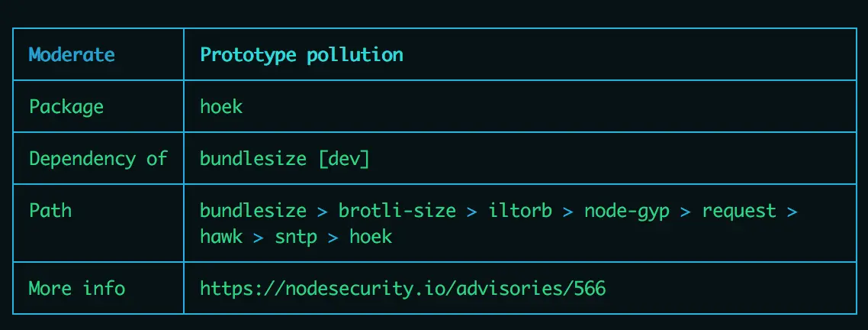Click the Package row label
Image resolution: width=868 pixels, height=330 pixels.
pos(66,106)
